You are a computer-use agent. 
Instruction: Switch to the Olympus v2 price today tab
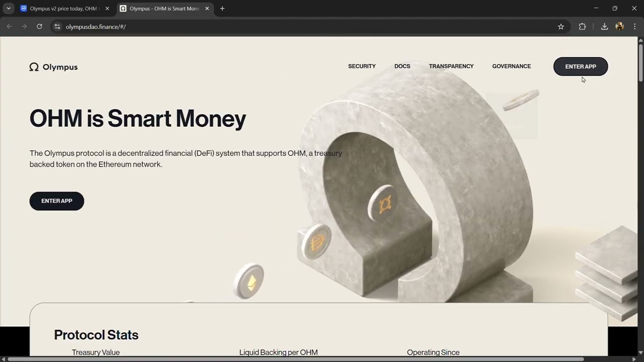pyautogui.click(x=64, y=9)
